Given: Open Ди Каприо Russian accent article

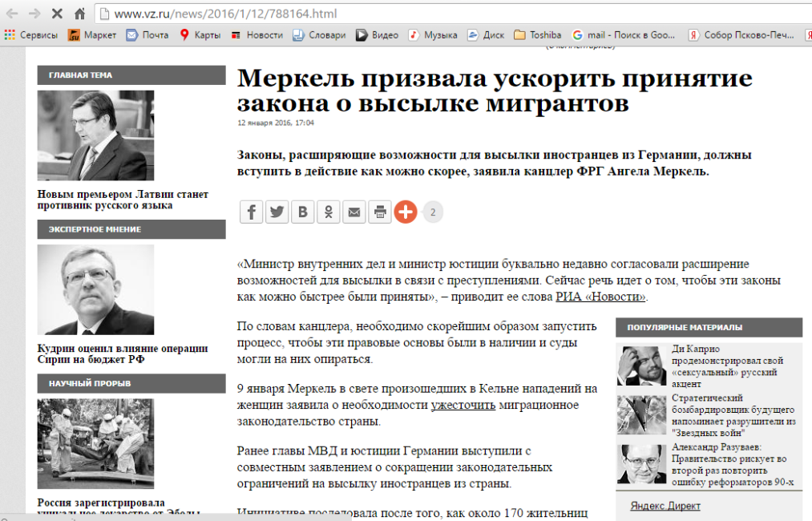Looking at the screenshot, I should [x=728, y=366].
